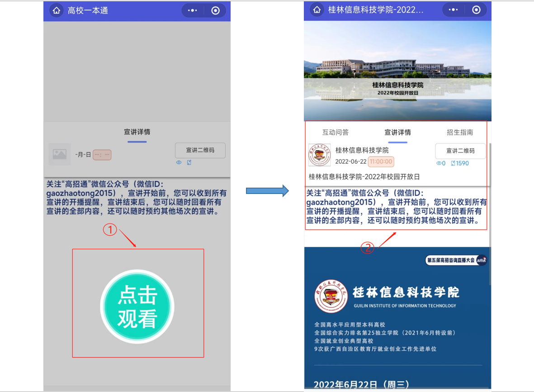This screenshot has width=534, height=392.
Task: Click the circular close icon in the left phone header
Action: [x=215, y=10]
